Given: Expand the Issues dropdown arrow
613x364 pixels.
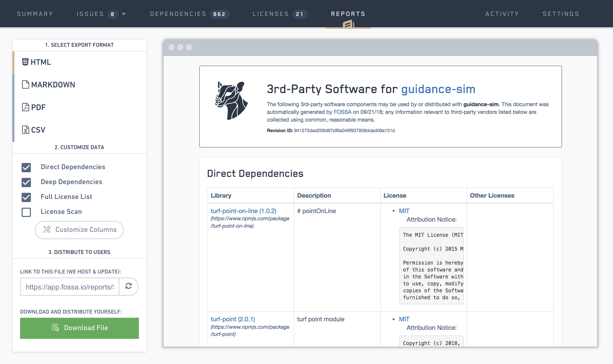Looking at the screenshot, I should 124,14.
